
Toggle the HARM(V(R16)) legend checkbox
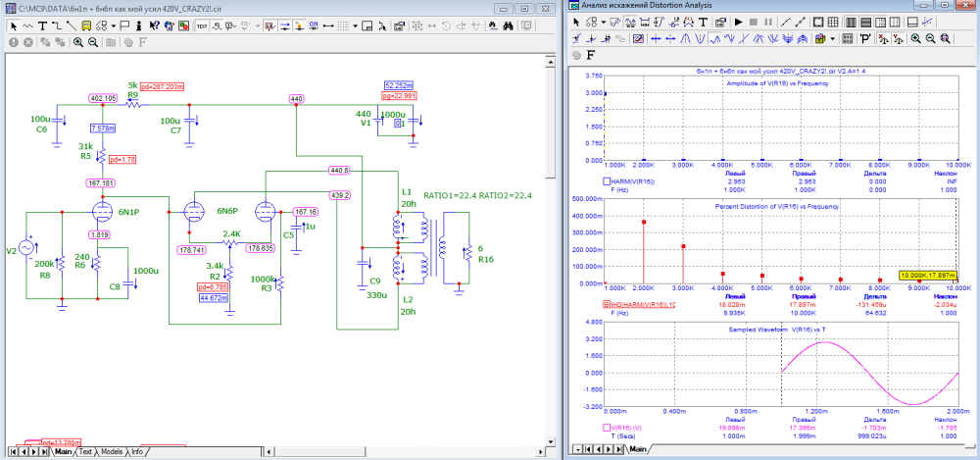[x=607, y=180]
